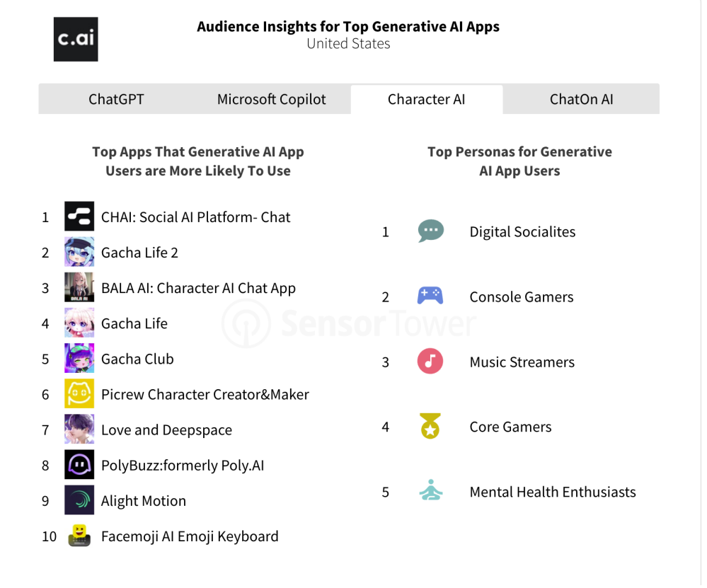Click the Facemoji keyboard app icon
The image size is (707, 588).
coord(79,536)
